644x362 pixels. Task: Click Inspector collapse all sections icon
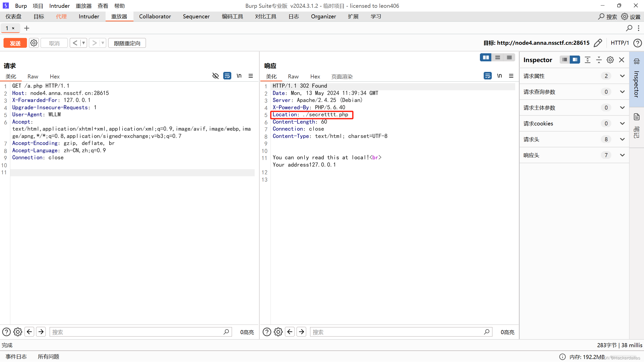pos(599,60)
